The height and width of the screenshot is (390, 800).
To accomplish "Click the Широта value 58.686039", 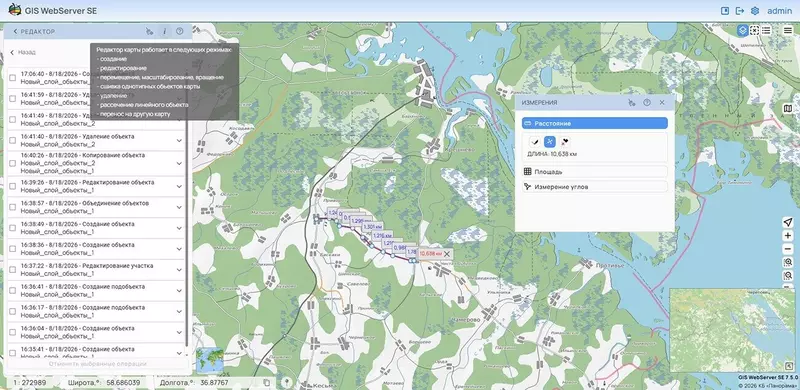I will tap(122, 382).
